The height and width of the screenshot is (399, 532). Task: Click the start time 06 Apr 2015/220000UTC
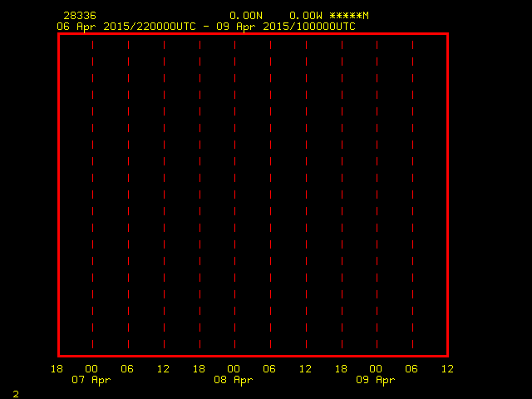126,27
